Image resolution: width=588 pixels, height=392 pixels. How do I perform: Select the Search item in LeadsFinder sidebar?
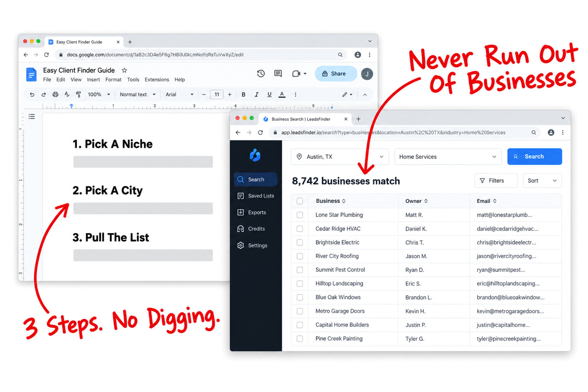pyautogui.click(x=256, y=179)
